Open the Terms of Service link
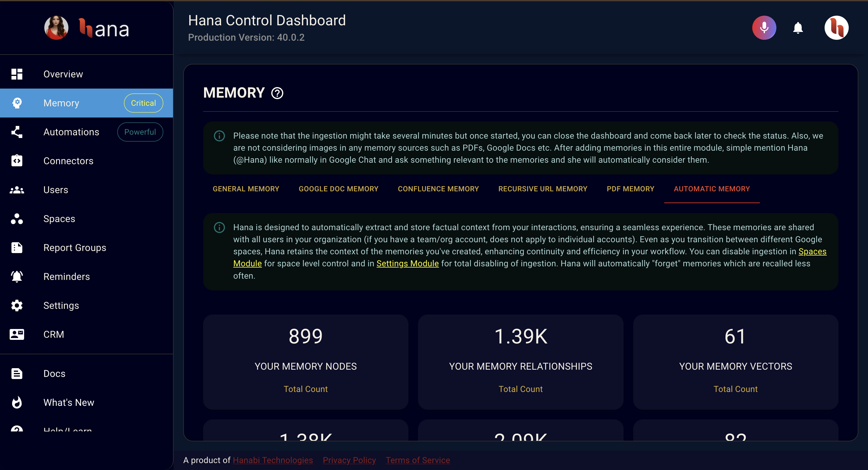The image size is (868, 470). (417, 460)
